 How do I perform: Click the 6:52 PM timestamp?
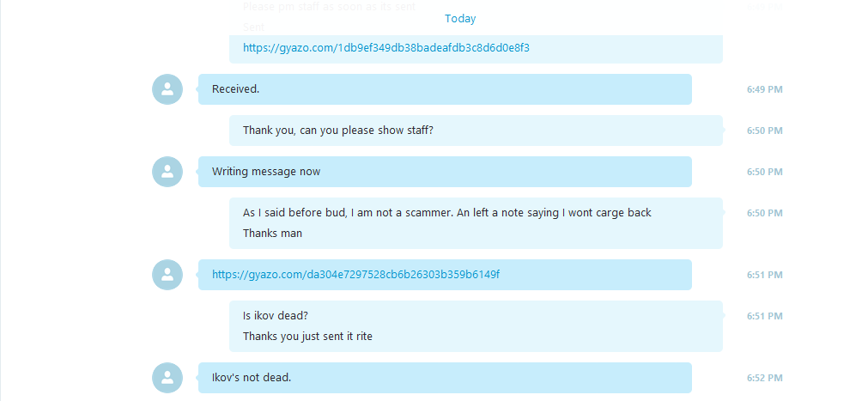[764, 378]
